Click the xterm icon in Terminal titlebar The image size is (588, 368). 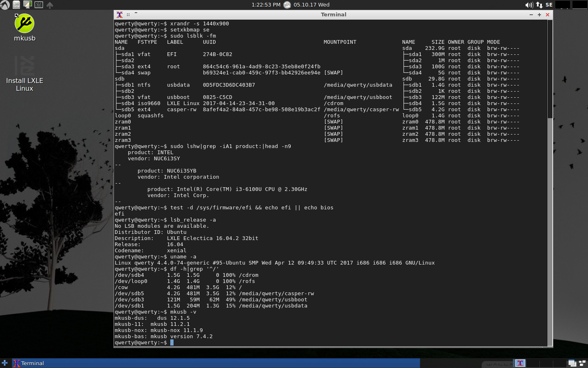(120, 15)
